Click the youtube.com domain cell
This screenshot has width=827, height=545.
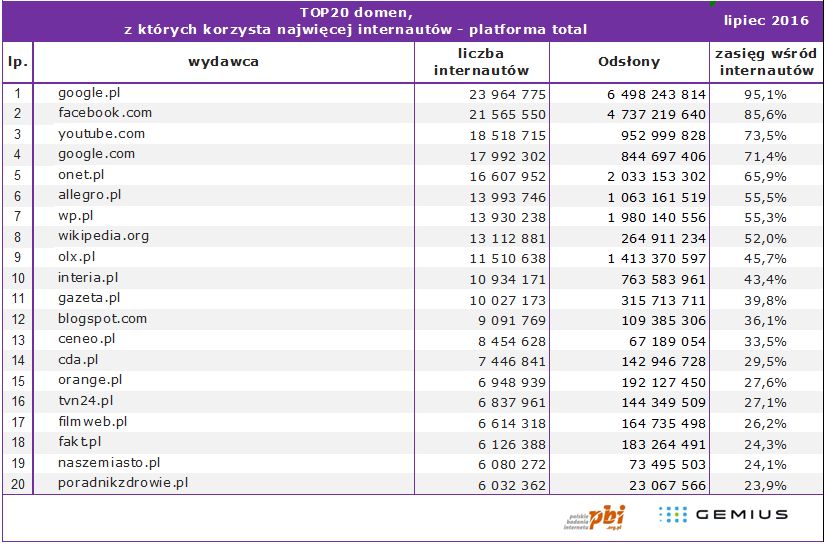pos(101,134)
